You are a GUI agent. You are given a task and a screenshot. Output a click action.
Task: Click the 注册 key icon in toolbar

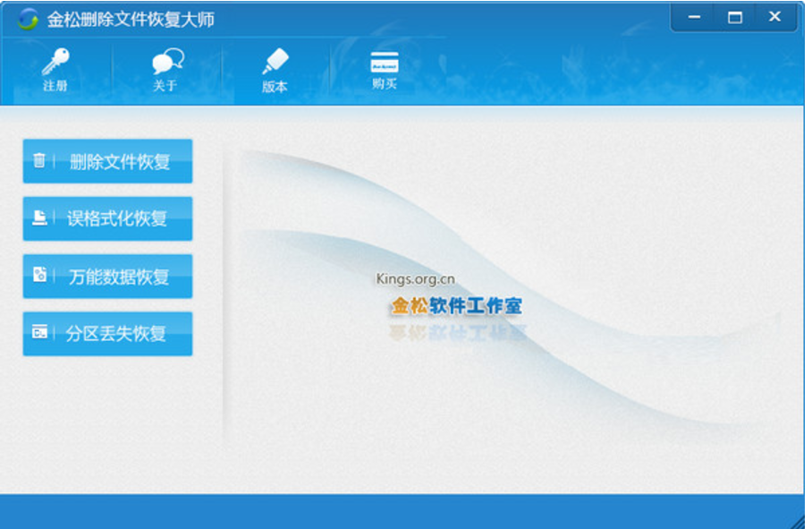(x=55, y=63)
